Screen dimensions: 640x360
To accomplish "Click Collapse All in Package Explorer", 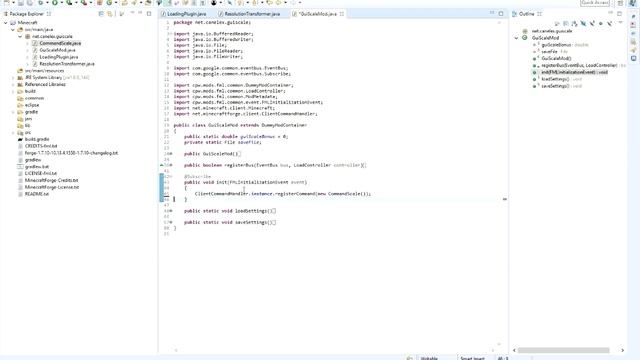I will 101,14.
